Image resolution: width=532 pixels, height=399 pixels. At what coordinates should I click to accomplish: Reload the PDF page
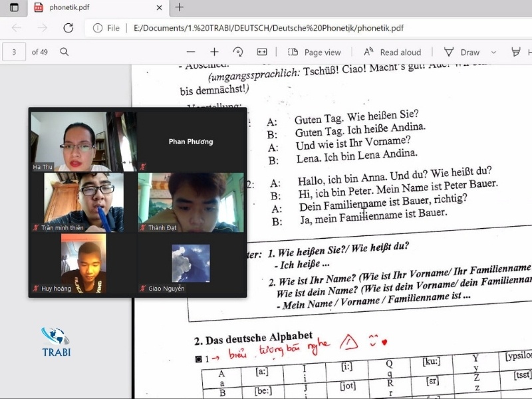click(68, 28)
